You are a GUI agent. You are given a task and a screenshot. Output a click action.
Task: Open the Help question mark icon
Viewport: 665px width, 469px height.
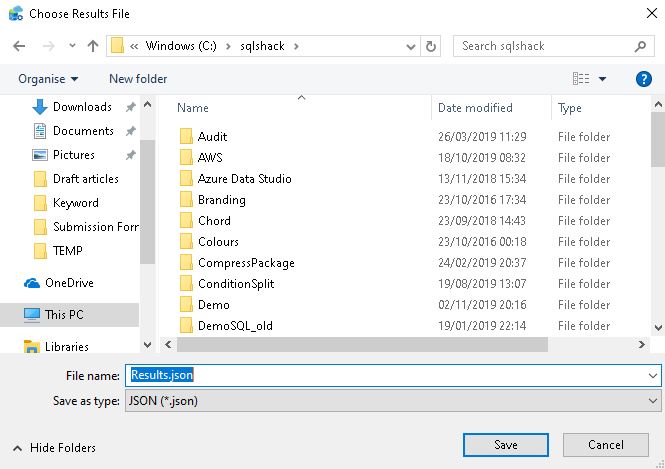(644, 79)
